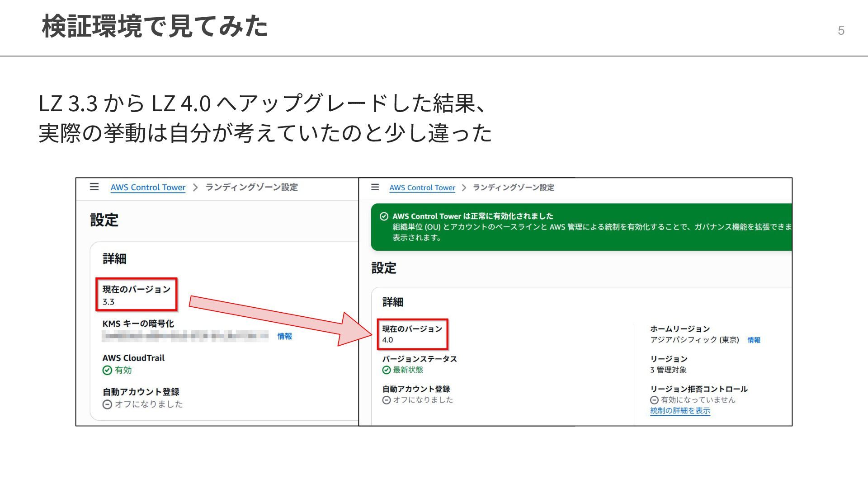The height and width of the screenshot is (488, 868).
Task: Click the AWS CloudTrail 有効 check icon
Action: tap(107, 370)
